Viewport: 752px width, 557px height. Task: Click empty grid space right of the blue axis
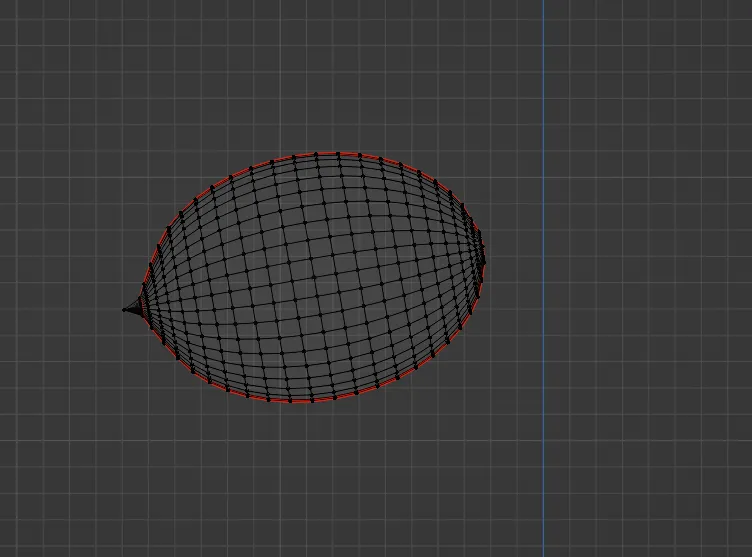click(650, 280)
